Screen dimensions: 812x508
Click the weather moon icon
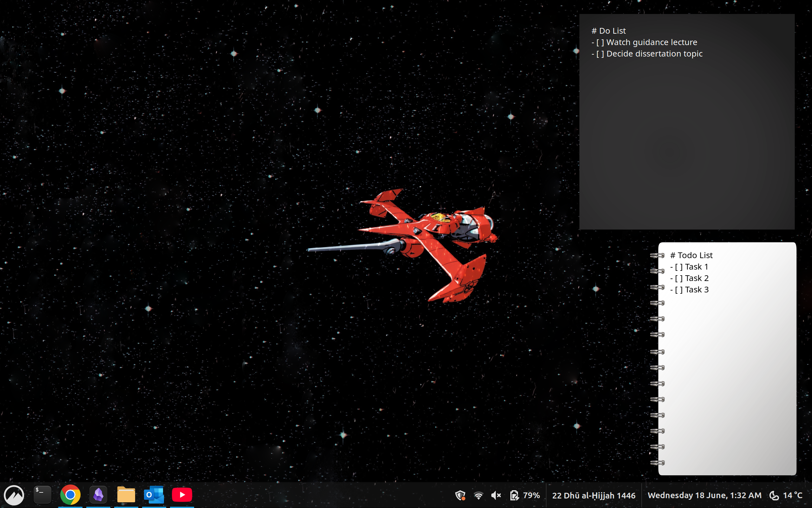pyautogui.click(x=774, y=495)
